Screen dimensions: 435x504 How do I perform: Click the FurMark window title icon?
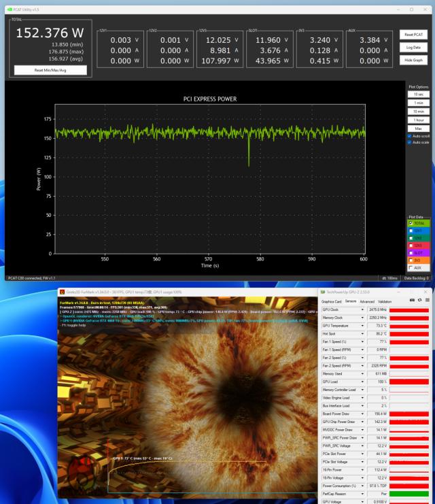click(x=63, y=291)
